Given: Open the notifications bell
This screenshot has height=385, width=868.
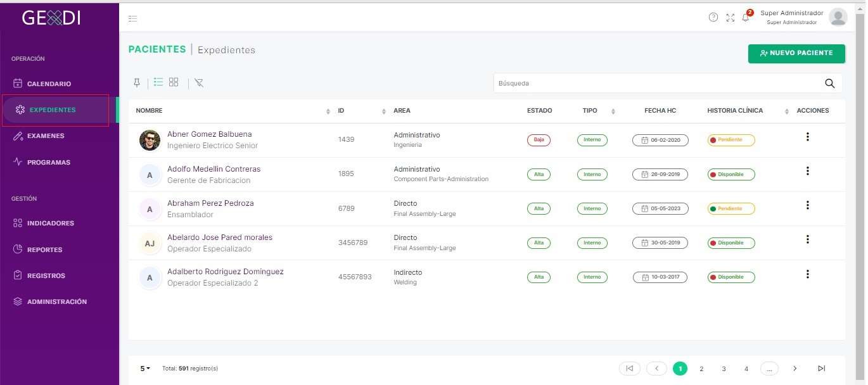Looking at the screenshot, I should click(746, 18).
